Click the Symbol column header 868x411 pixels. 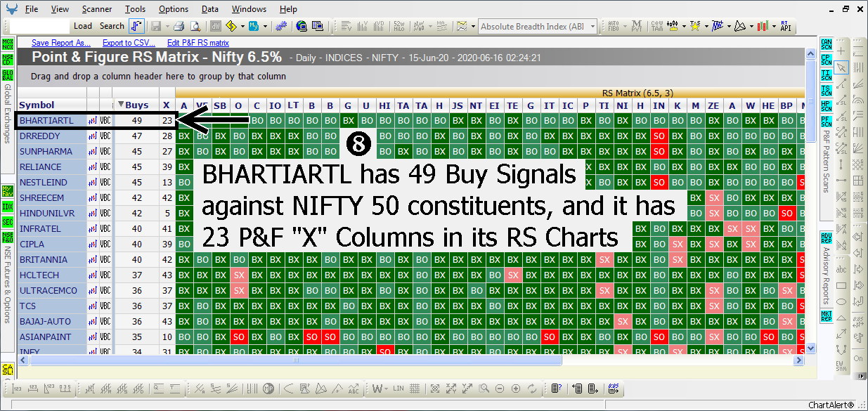[x=51, y=105]
